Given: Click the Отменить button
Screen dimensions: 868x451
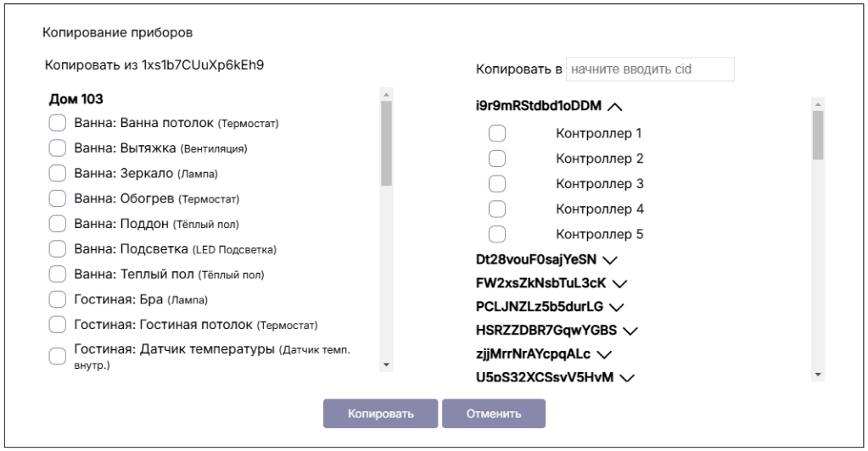Looking at the screenshot, I should 493,414.
